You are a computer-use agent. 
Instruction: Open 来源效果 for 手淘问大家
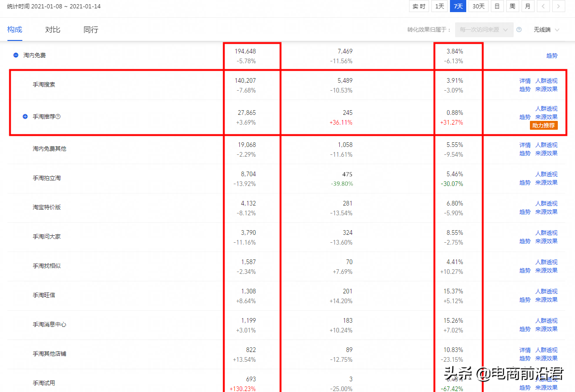546,241
